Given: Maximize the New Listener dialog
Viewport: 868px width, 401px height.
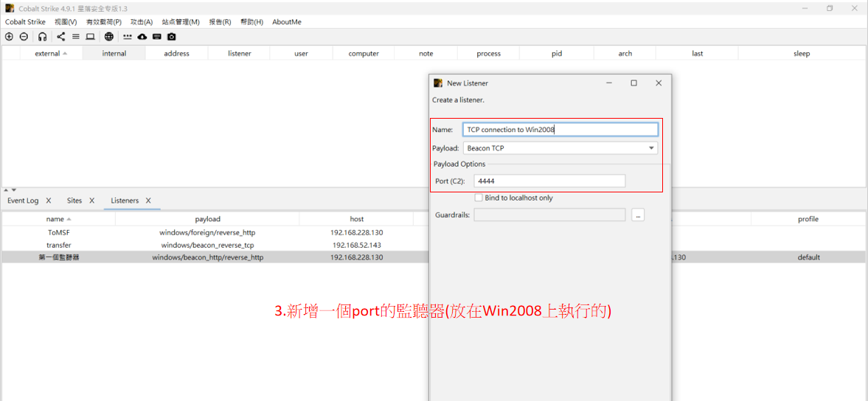Looking at the screenshot, I should click(633, 83).
